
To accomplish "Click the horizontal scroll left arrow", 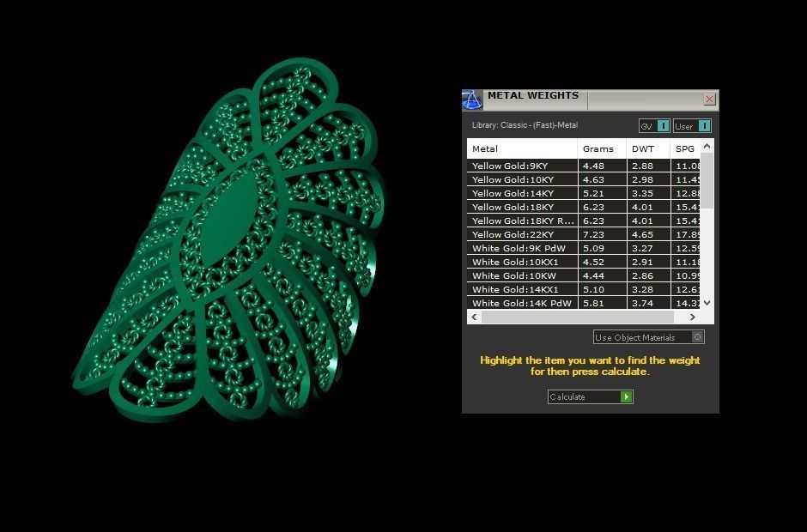I will tap(474, 317).
